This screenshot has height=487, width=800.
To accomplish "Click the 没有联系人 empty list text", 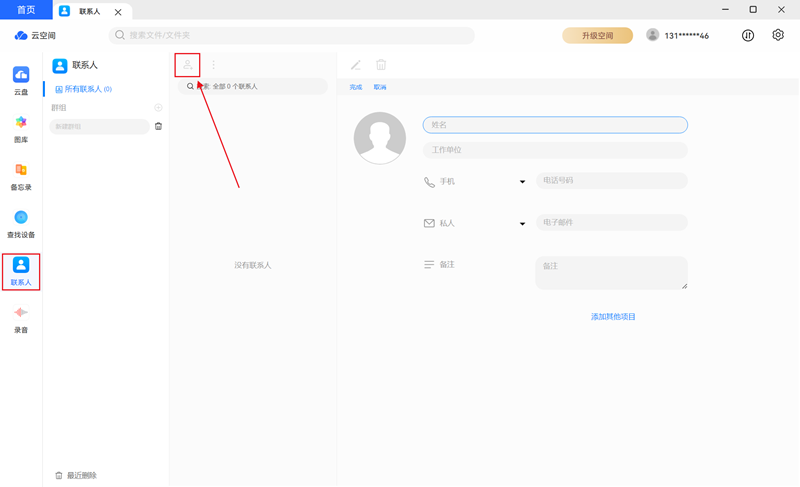I will 253,265.
